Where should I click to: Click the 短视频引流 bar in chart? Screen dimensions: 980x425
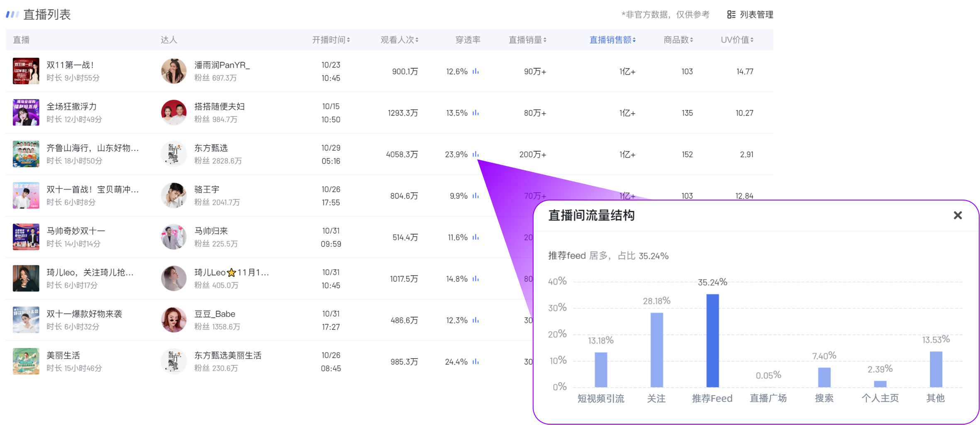click(x=601, y=370)
